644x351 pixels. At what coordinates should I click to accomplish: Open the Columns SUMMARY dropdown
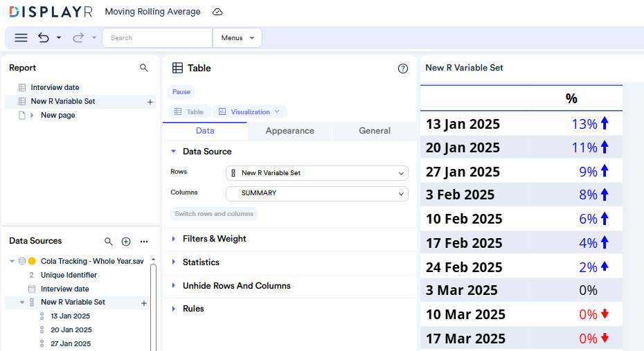[x=317, y=194]
